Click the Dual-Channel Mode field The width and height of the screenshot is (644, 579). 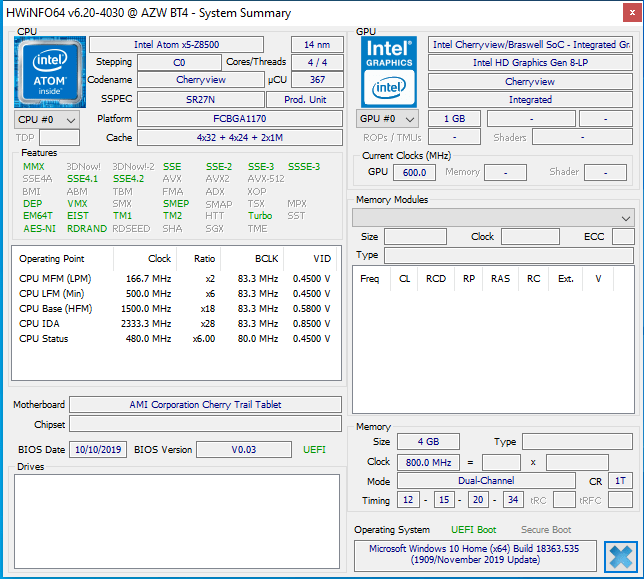486,481
